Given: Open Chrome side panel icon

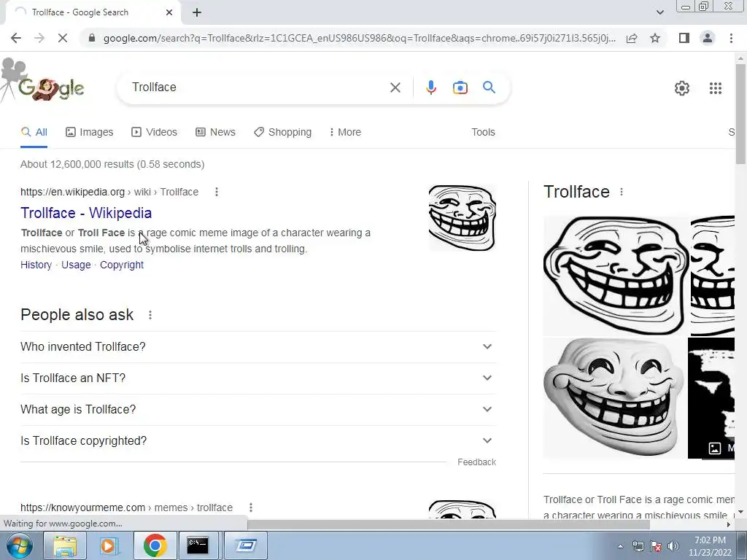Looking at the screenshot, I should pos(684,38).
